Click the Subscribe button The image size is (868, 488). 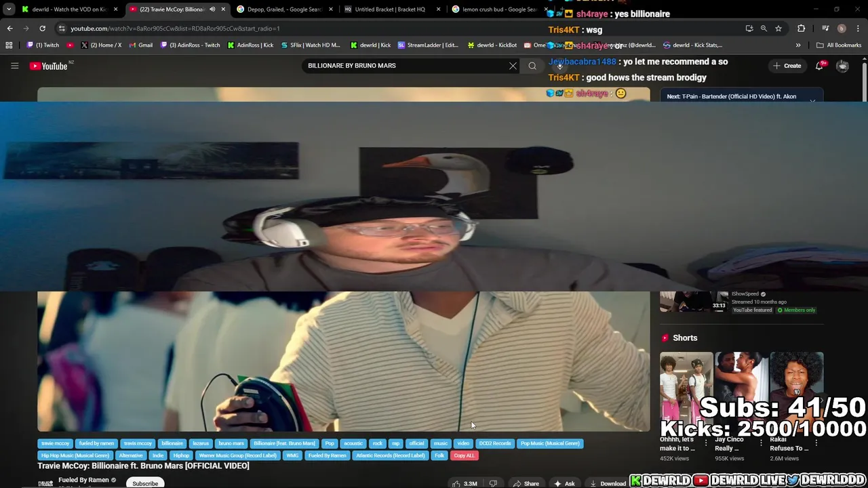tap(145, 483)
